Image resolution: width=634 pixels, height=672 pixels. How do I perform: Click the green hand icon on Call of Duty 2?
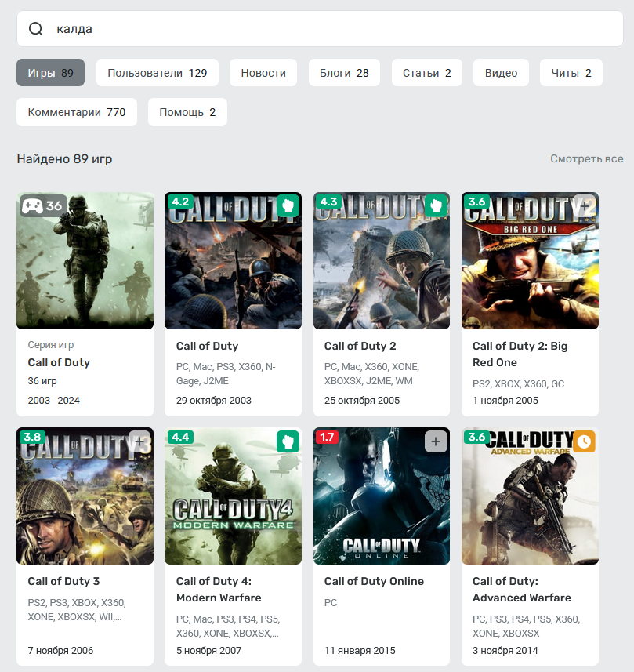pyautogui.click(x=436, y=206)
